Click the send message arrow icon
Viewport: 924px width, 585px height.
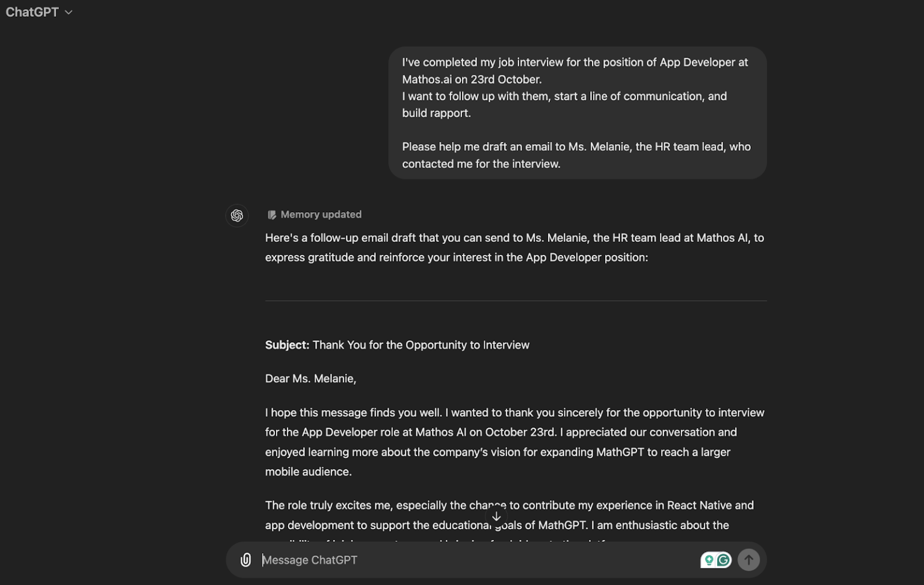click(x=748, y=560)
